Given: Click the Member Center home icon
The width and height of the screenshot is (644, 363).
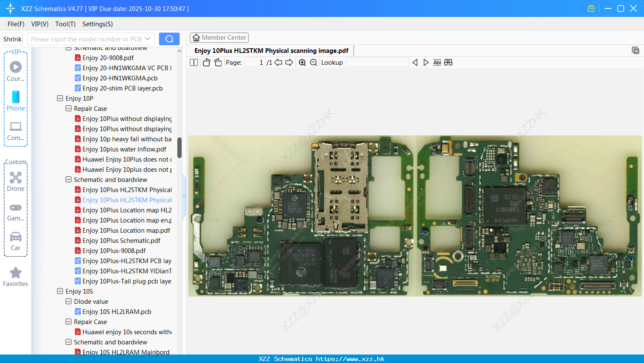Looking at the screenshot, I should click(196, 38).
